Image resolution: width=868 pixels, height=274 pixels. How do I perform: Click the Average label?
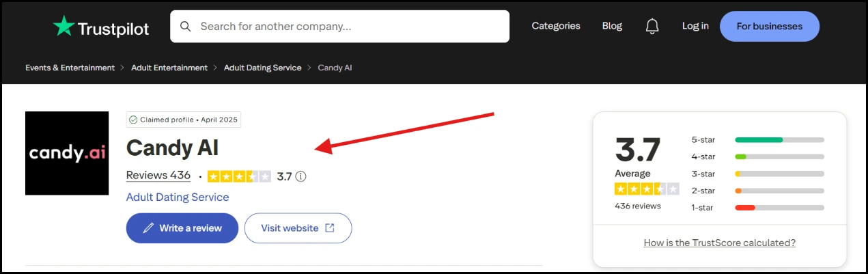click(x=632, y=174)
